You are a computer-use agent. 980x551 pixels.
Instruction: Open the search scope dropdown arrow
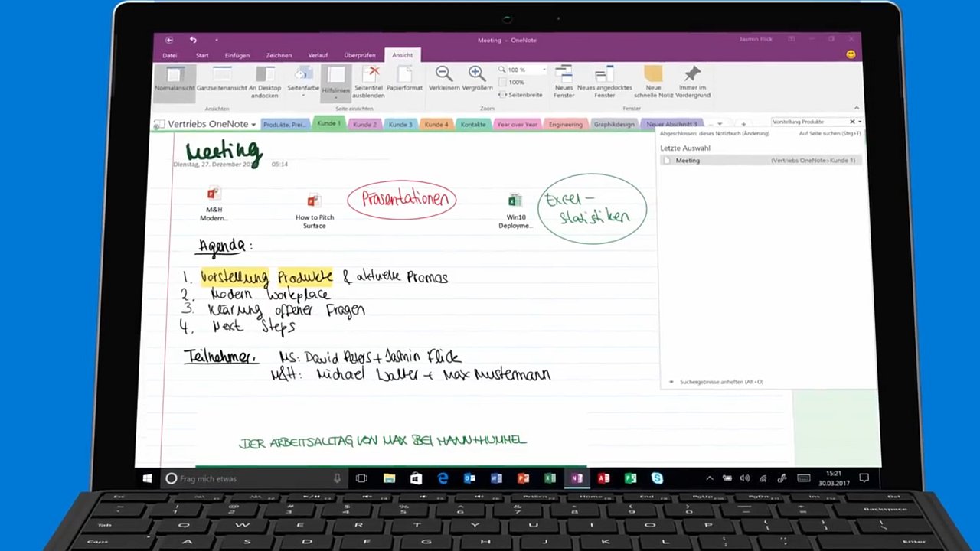860,122
